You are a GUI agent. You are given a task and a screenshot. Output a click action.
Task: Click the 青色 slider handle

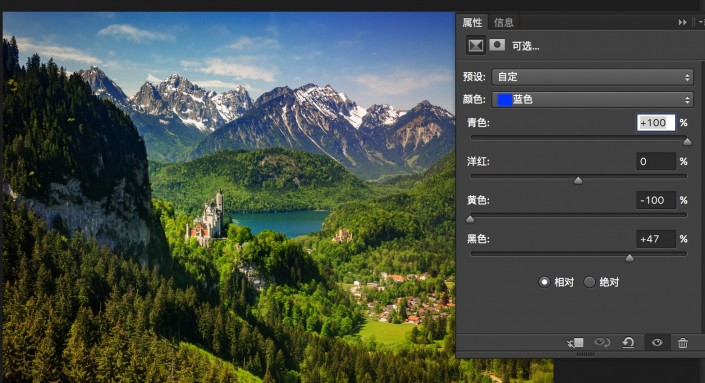click(687, 142)
